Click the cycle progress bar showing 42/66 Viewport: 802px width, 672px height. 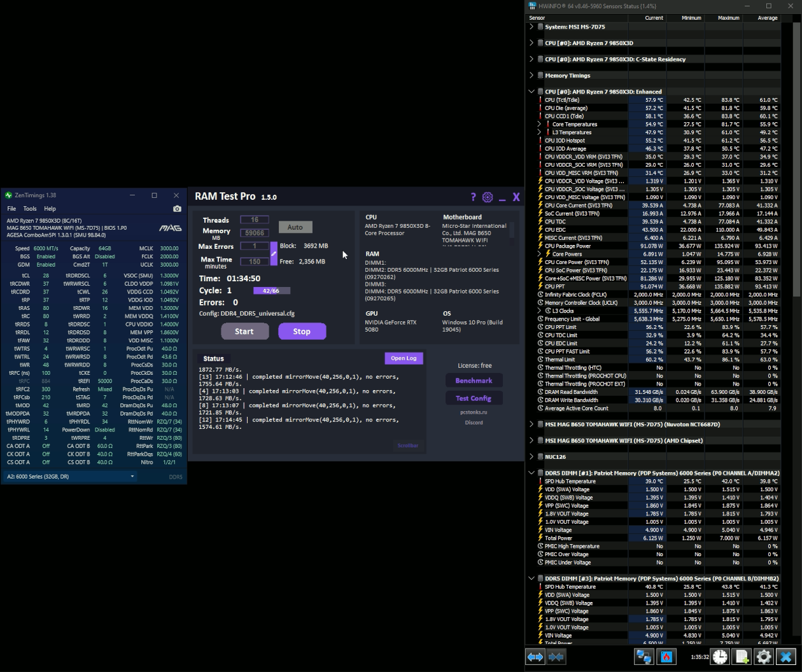click(271, 291)
